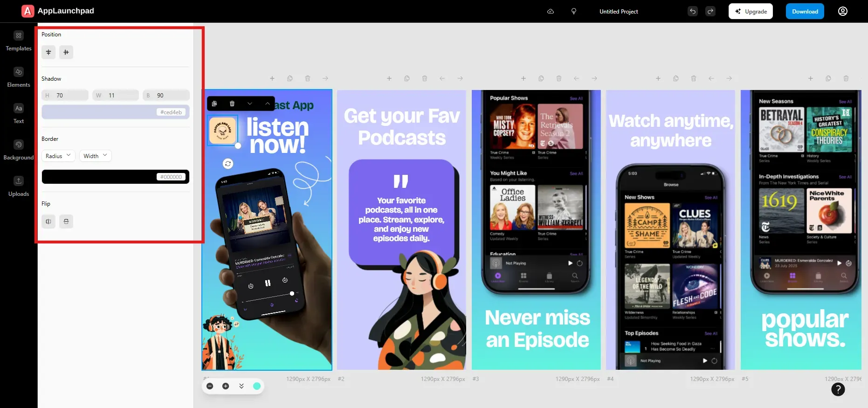
Task: Duplicate screen 1
Action: click(290, 78)
